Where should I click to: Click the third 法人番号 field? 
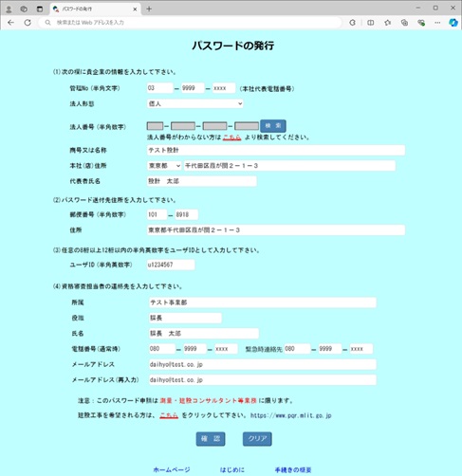click(214, 126)
